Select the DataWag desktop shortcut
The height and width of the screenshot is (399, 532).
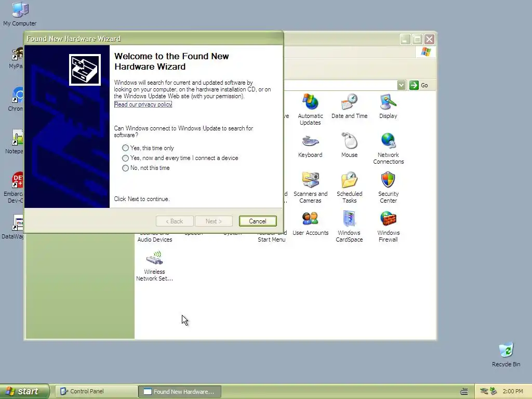click(x=13, y=227)
